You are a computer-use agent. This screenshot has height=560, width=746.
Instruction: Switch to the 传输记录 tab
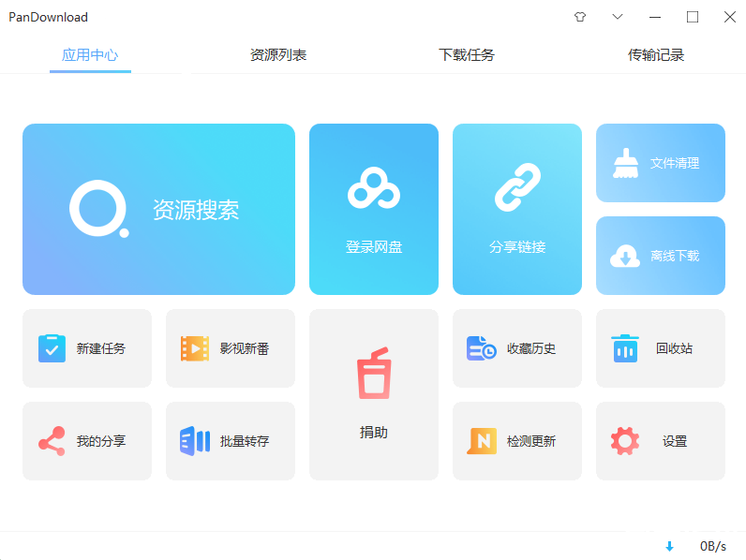656,55
